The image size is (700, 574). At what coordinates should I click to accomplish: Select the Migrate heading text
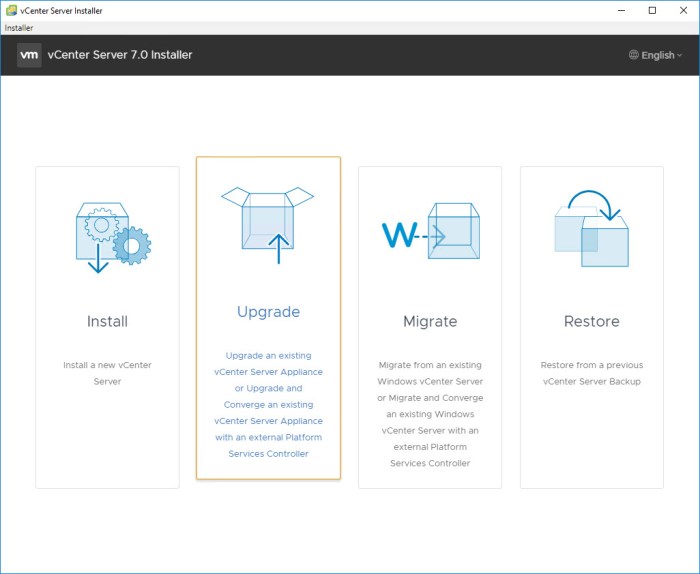[429, 321]
